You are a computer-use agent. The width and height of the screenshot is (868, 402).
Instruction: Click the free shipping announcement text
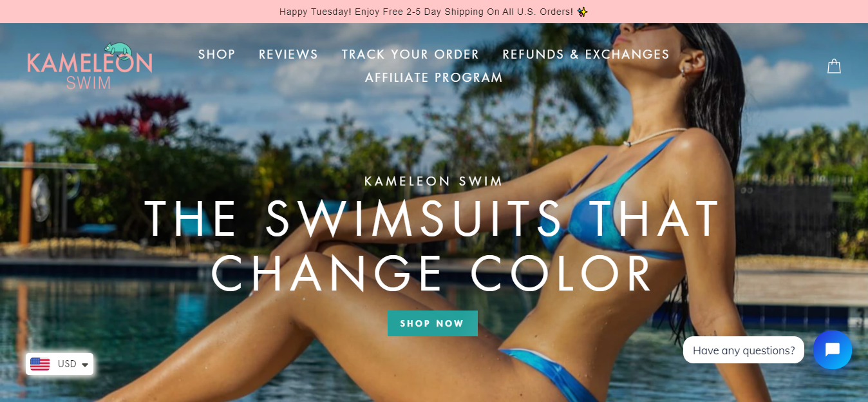[x=426, y=12]
